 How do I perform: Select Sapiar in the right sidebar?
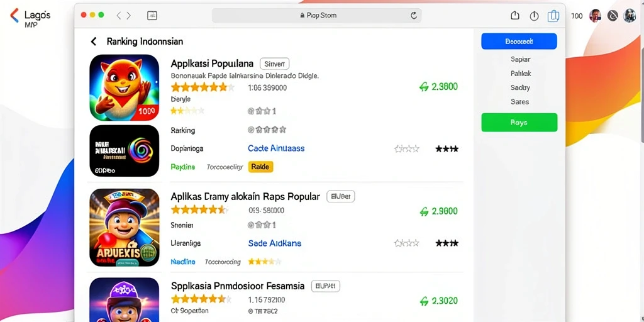pos(520,59)
